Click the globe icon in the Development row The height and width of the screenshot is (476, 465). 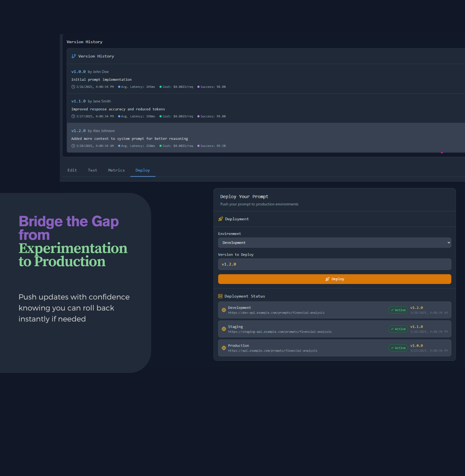coord(224,310)
